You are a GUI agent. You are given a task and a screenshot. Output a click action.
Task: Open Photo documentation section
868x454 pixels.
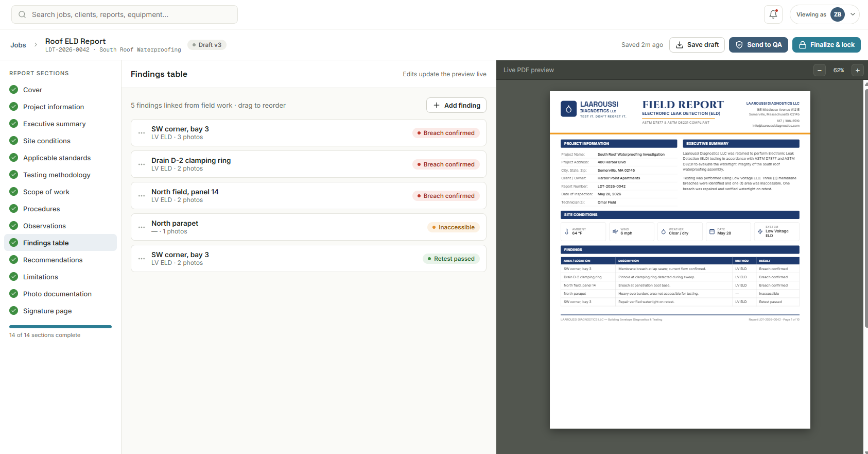pyautogui.click(x=60, y=294)
